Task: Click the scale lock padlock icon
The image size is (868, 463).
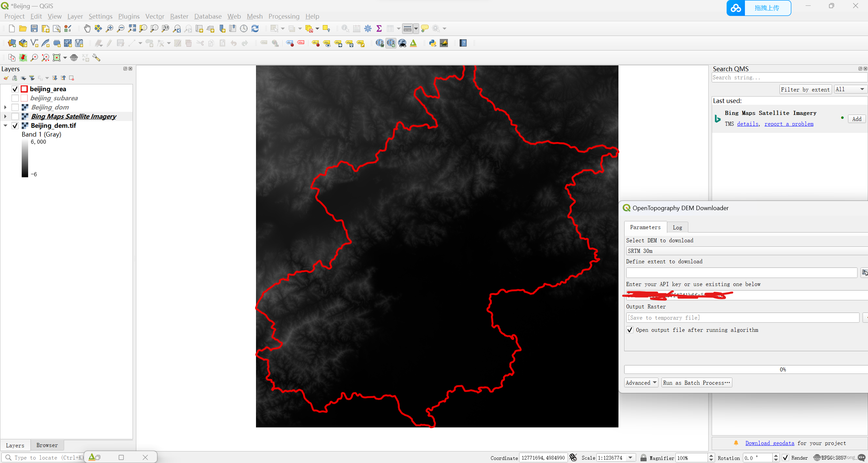Action: point(643,458)
